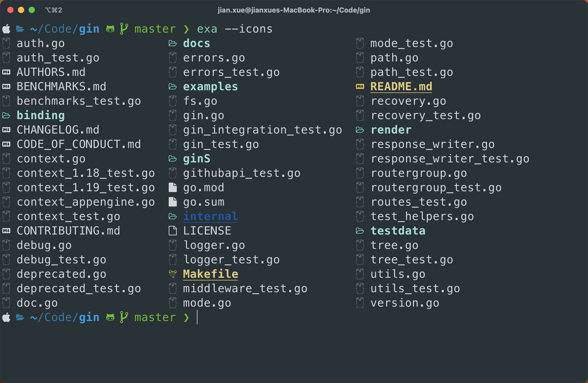Click the window title showing jian.xue@jianxues-MacBook-Pro
Viewport: 588px width, 383px height.
point(294,10)
